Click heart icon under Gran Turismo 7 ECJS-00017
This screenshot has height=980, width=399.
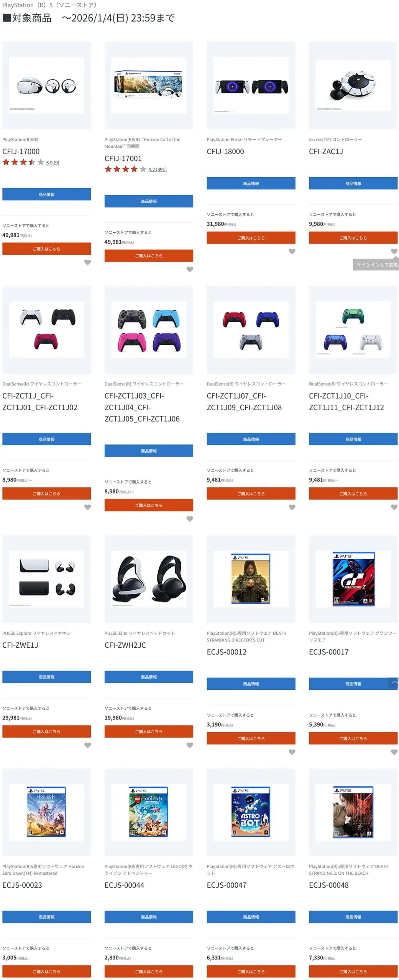pos(394,752)
